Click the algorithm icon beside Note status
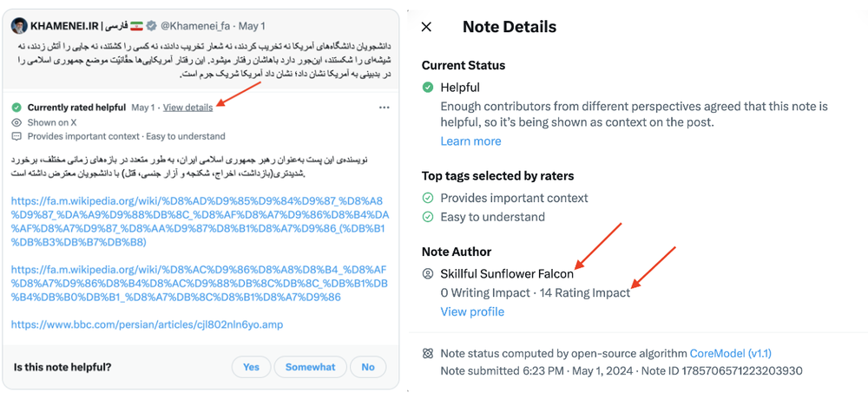 coord(427,354)
